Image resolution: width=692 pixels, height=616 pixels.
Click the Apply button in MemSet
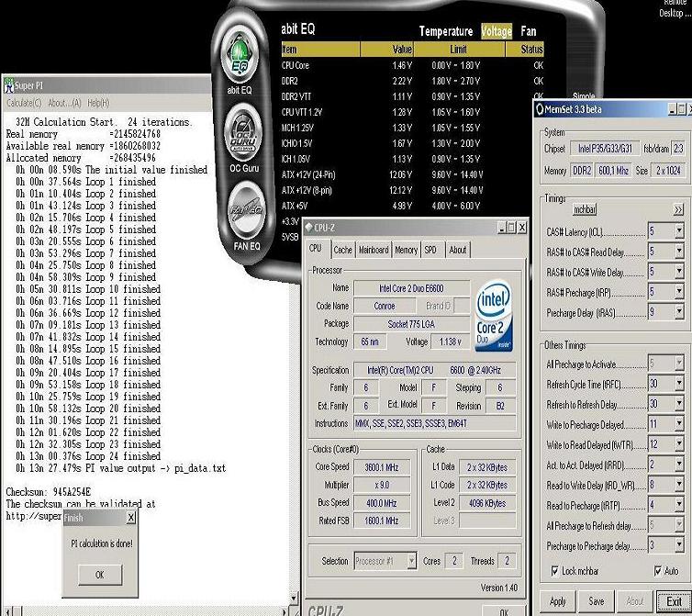[x=558, y=601]
